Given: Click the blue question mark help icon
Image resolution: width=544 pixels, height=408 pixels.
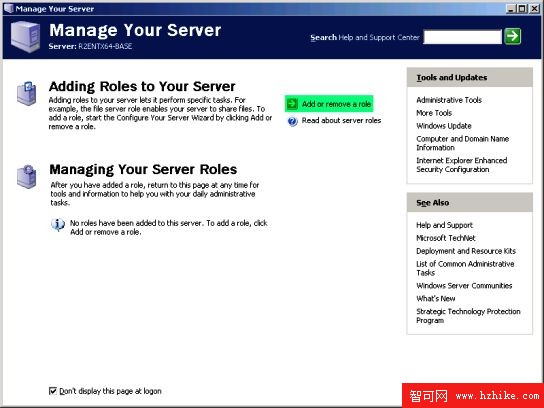Looking at the screenshot, I should coord(292,121).
